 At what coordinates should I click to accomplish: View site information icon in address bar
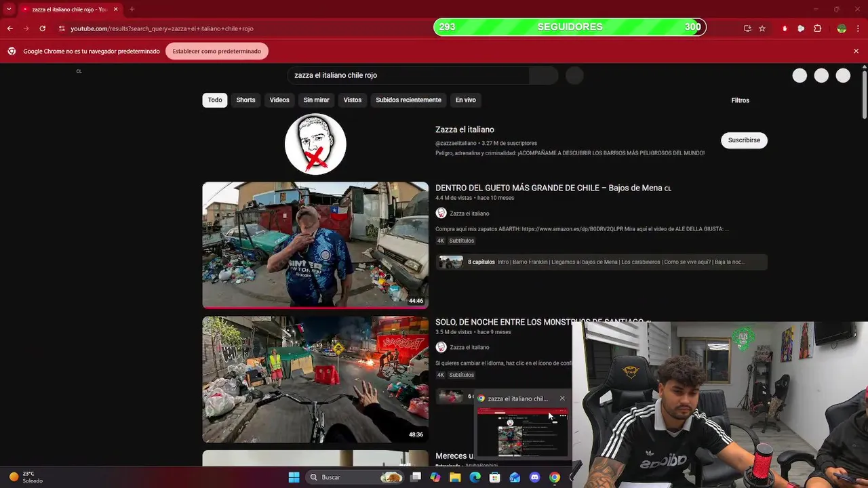pyautogui.click(x=62, y=28)
